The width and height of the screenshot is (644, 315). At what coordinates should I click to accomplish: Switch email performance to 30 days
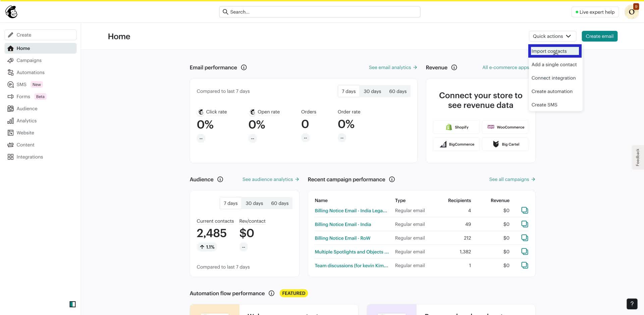tap(372, 91)
